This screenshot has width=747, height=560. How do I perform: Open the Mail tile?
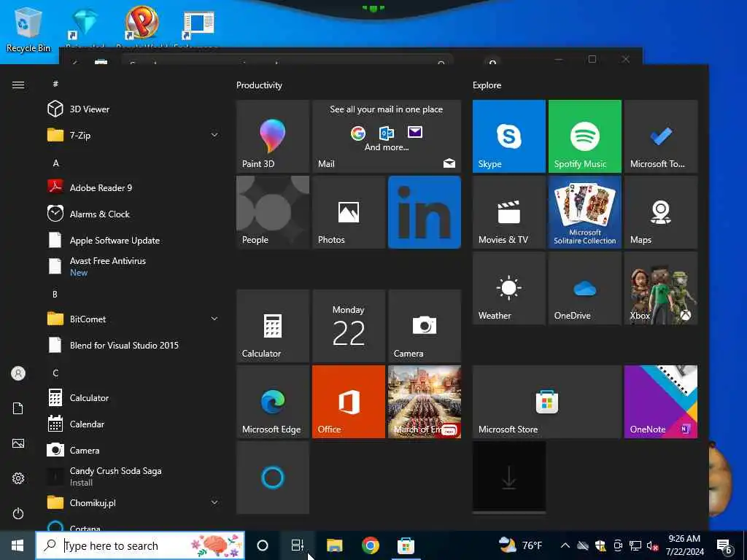387,136
